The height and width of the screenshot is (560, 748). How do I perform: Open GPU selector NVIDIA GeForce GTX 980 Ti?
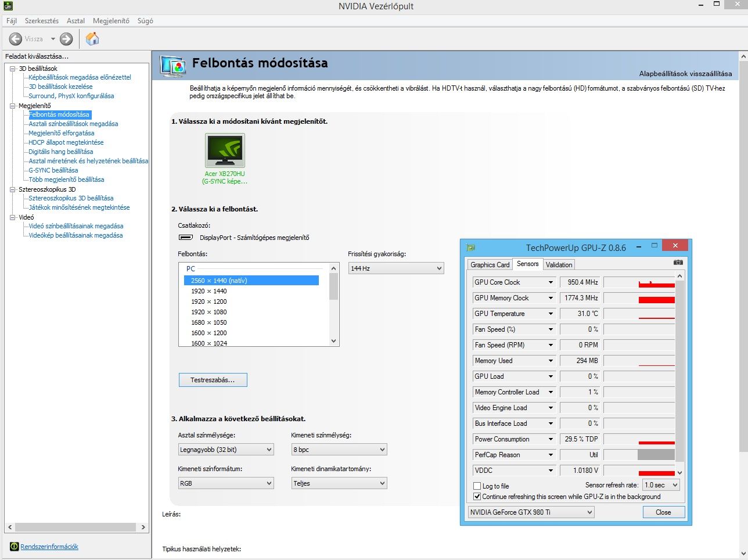tap(531, 512)
